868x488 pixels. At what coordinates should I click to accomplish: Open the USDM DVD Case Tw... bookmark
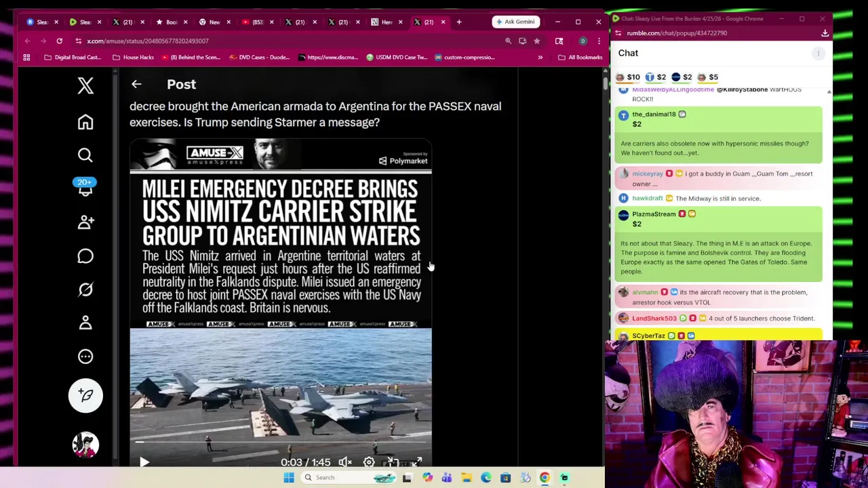[x=397, y=57]
